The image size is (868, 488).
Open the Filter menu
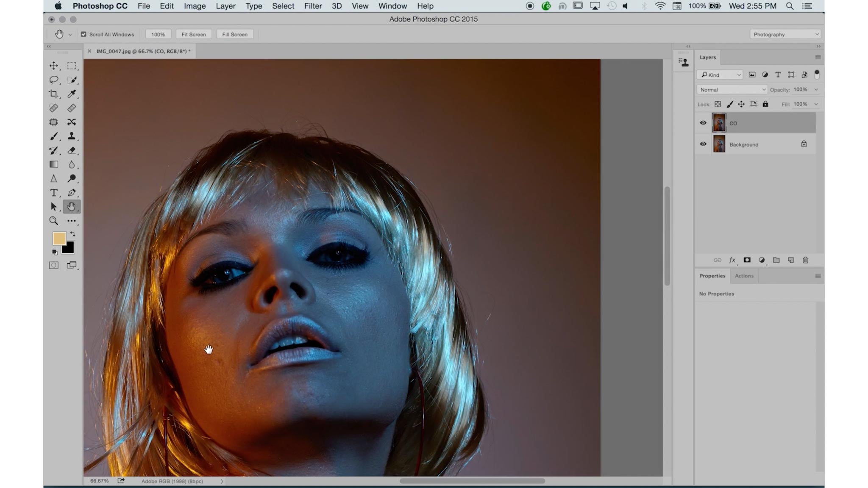[313, 6]
